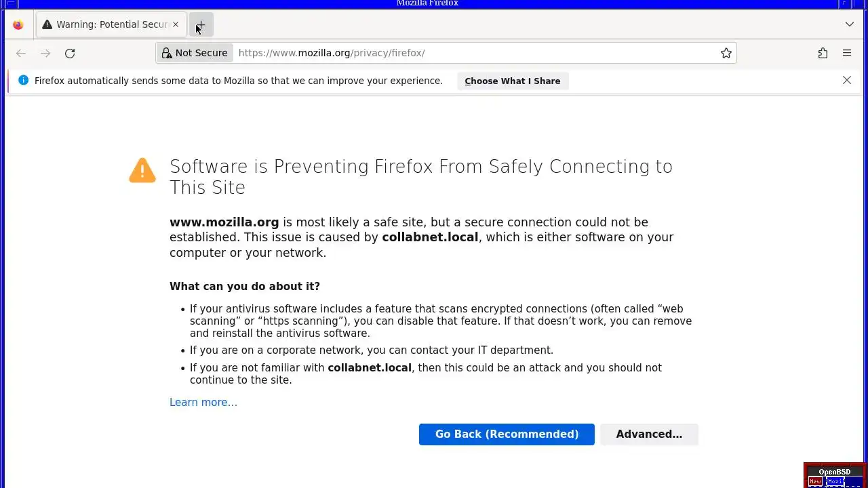Reload the current page

[70, 53]
